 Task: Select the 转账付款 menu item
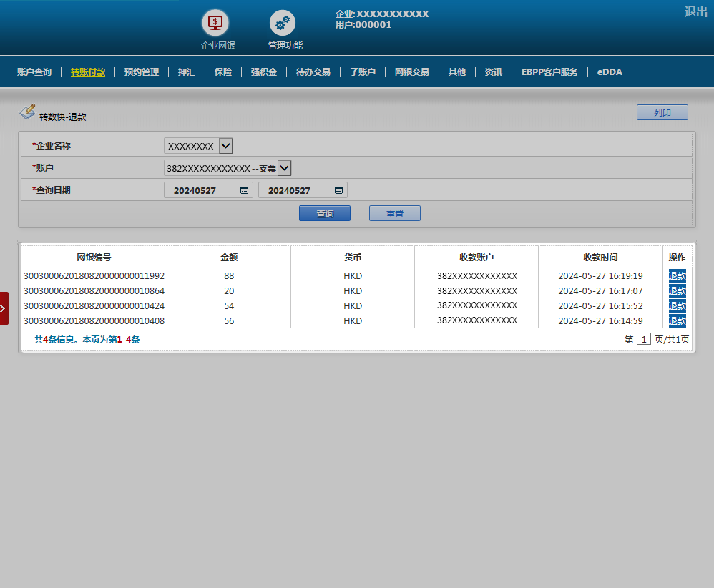coord(88,72)
